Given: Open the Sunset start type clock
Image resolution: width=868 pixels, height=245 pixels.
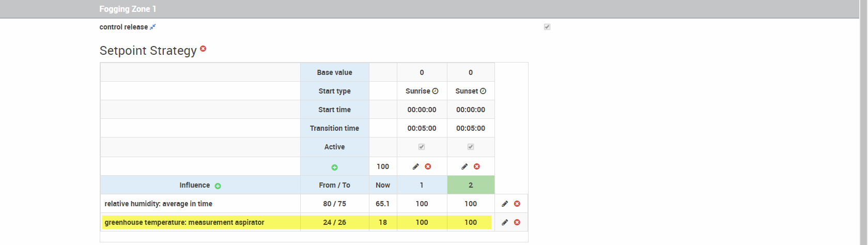Looking at the screenshot, I should [x=483, y=91].
